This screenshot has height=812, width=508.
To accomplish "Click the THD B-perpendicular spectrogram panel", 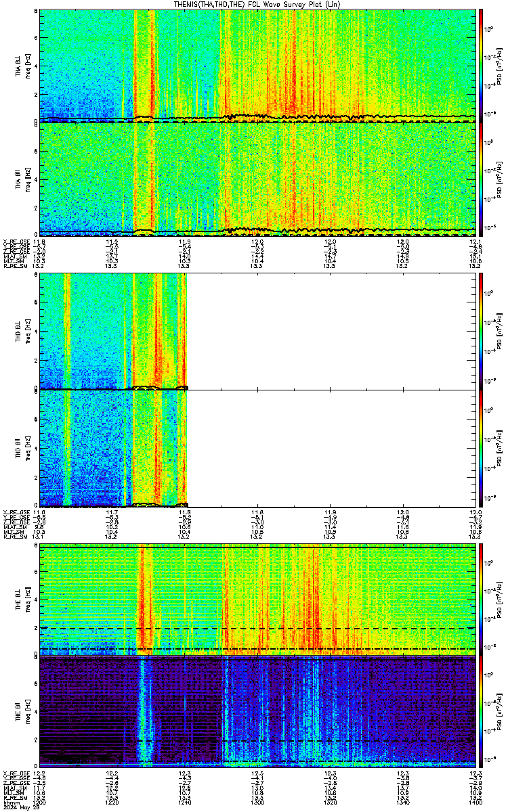I will [x=257, y=332].
